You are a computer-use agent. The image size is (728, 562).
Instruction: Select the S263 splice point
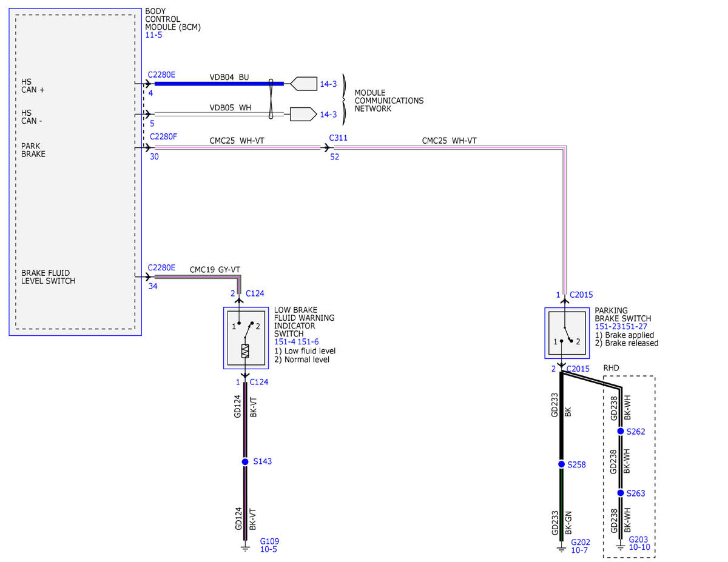coord(621,493)
